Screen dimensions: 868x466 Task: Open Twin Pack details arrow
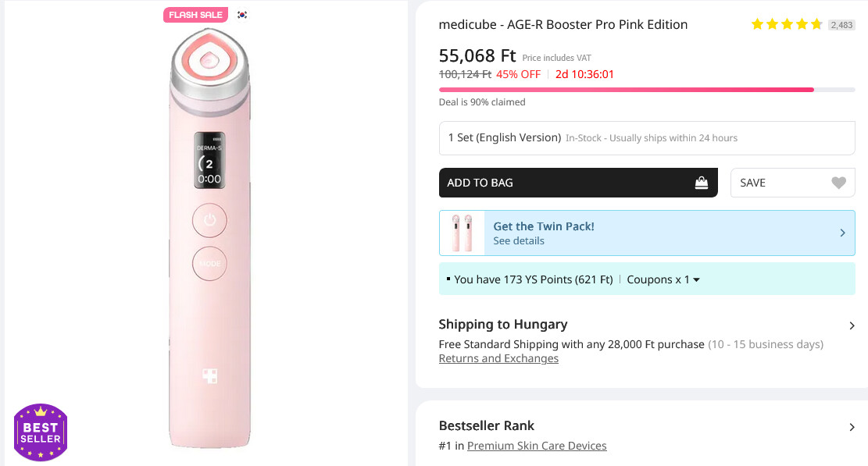coord(842,233)
